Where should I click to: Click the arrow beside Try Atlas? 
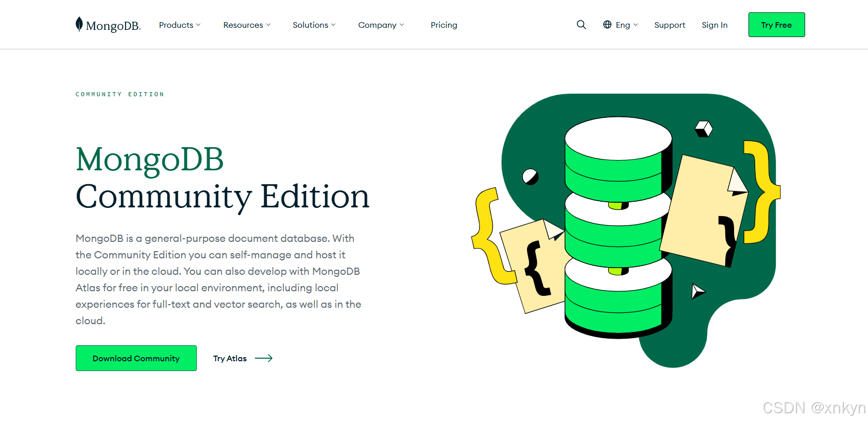tap(264, 358)
